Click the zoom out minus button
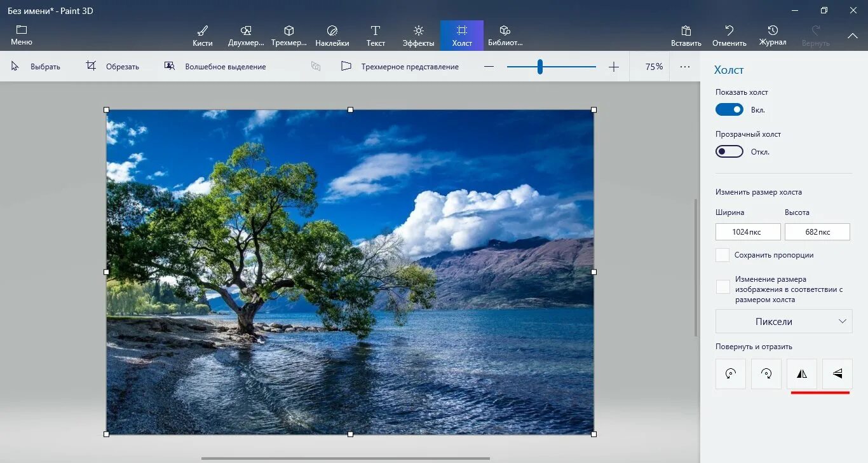 pyautogui.click(x=489, y=67)
